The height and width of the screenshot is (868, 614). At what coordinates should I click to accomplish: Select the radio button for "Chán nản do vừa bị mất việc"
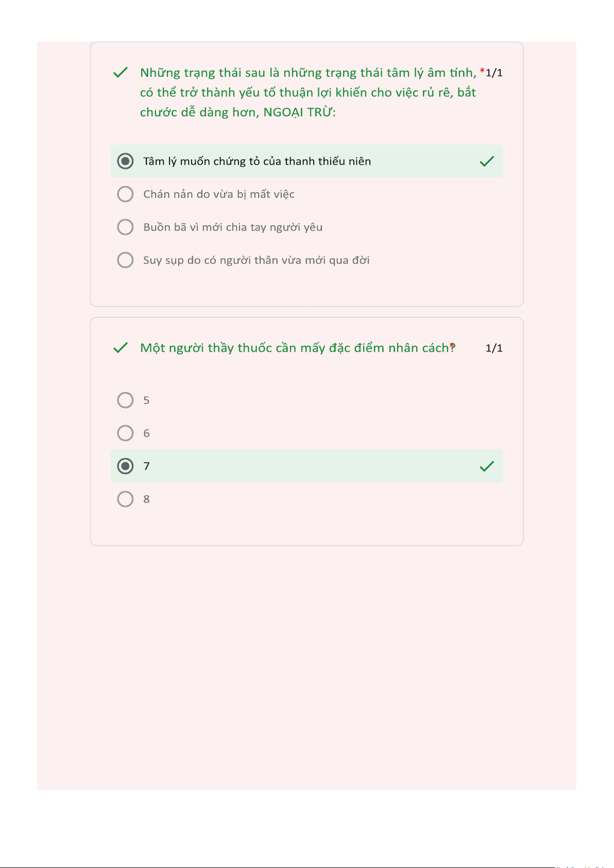pos(125,194)
